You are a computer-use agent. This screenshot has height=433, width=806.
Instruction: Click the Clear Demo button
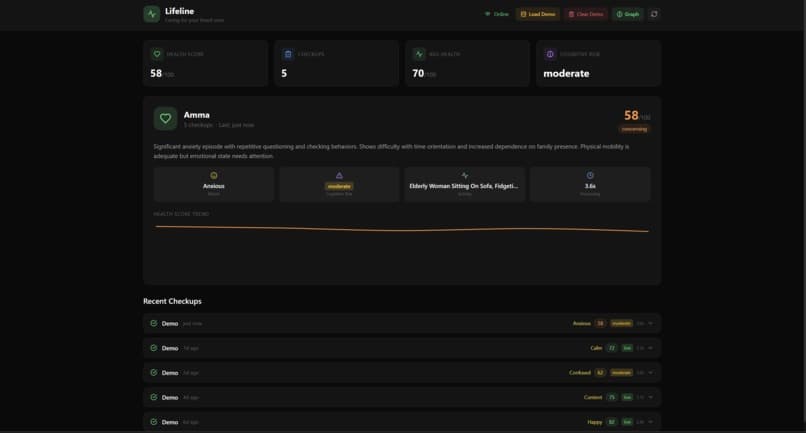(586, 14)
